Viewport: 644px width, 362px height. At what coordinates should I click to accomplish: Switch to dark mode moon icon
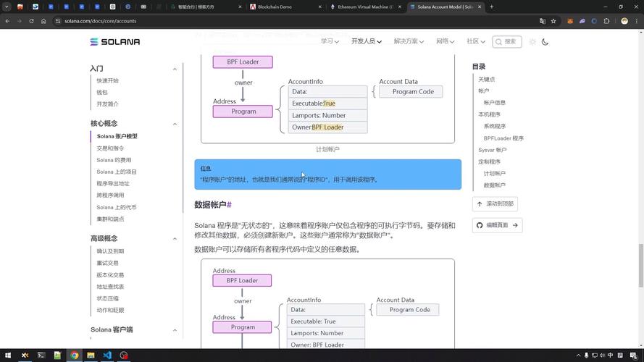pos(545,42)
